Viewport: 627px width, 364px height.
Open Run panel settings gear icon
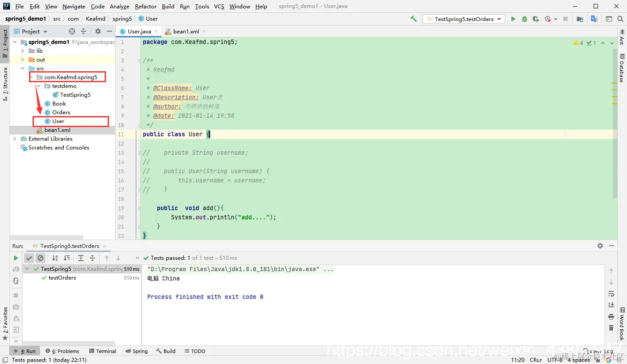tap(600, 246)
